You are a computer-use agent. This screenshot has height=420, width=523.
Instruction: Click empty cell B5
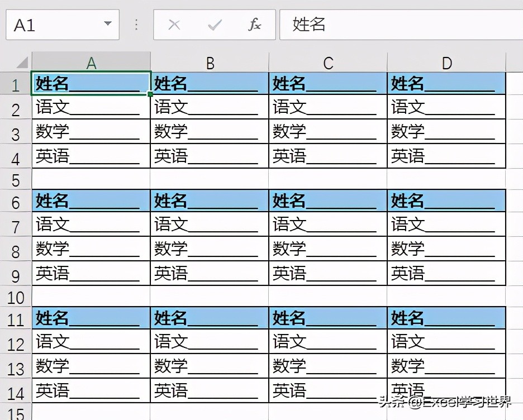tap(210, 179)
